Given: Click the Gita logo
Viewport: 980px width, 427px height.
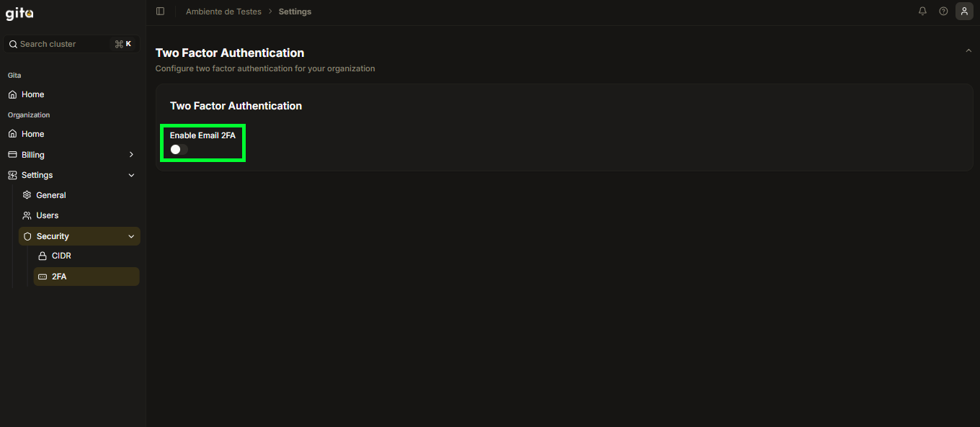Looking at the screenshot, I should (19, 13).
